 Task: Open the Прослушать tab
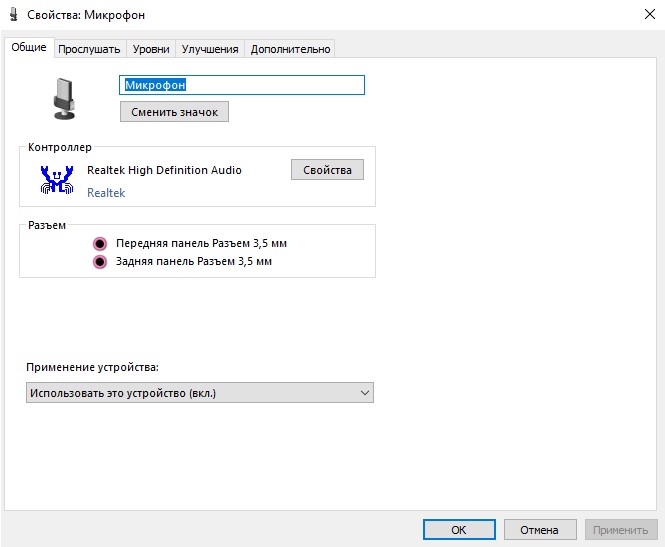click(x=89, y=49)
